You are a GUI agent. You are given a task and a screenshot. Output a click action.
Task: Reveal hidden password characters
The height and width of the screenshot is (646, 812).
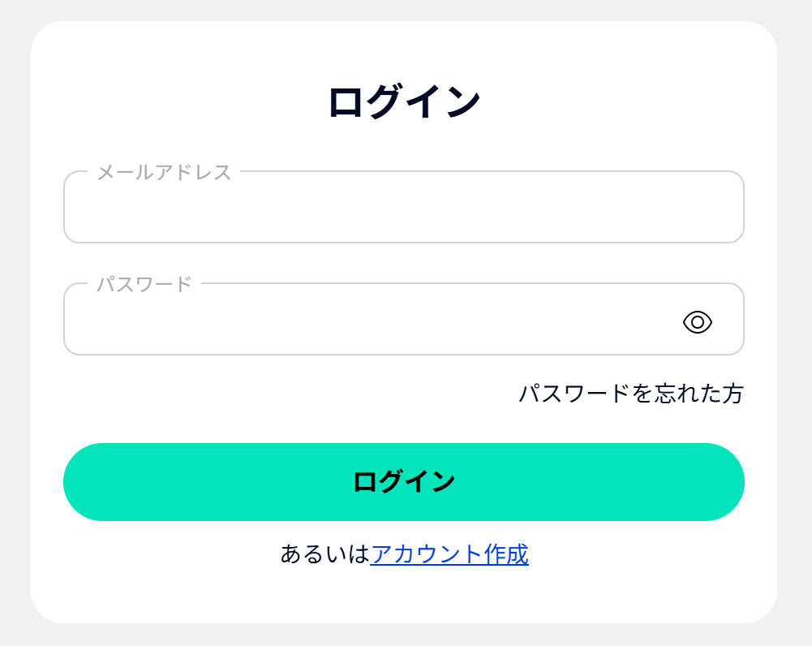pyautogui.click(x=697, y=322)
